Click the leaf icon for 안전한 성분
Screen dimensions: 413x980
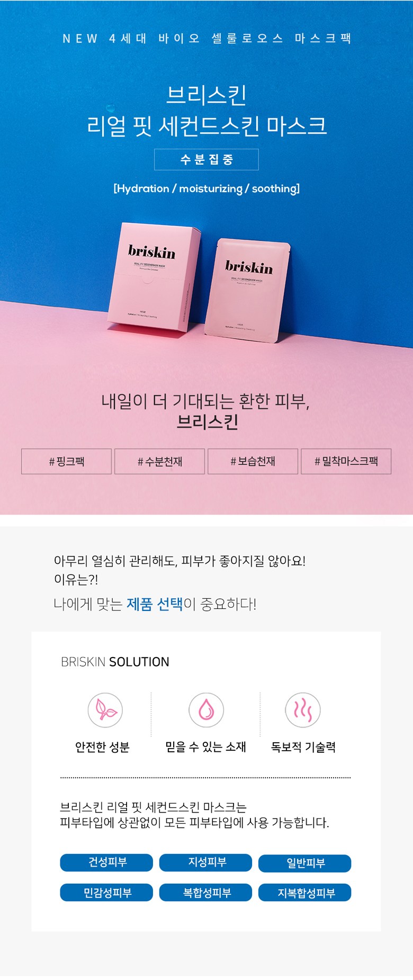click(x=105, y=709)
